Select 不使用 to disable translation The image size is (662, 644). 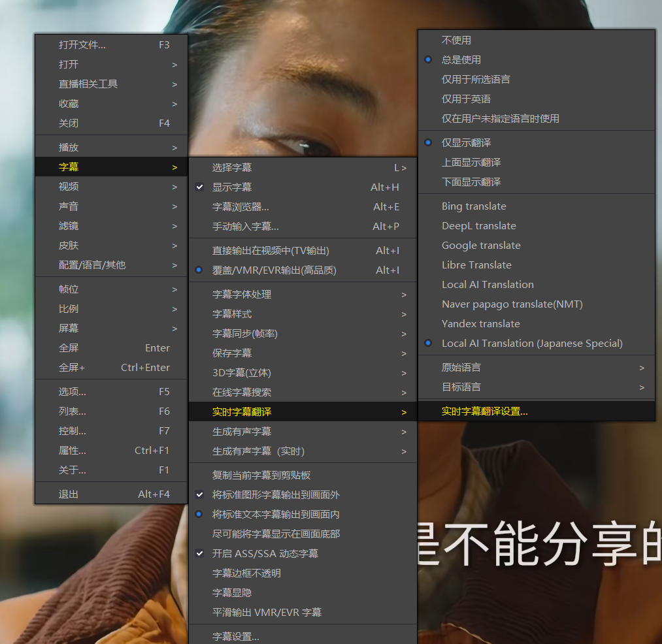536,40
